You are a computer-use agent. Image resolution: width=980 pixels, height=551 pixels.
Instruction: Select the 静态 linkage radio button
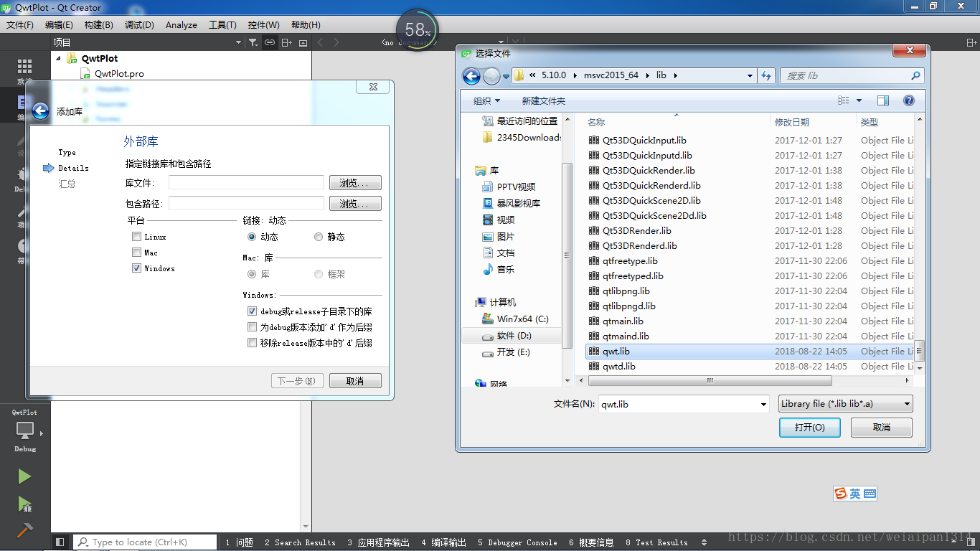click(318, 236)
